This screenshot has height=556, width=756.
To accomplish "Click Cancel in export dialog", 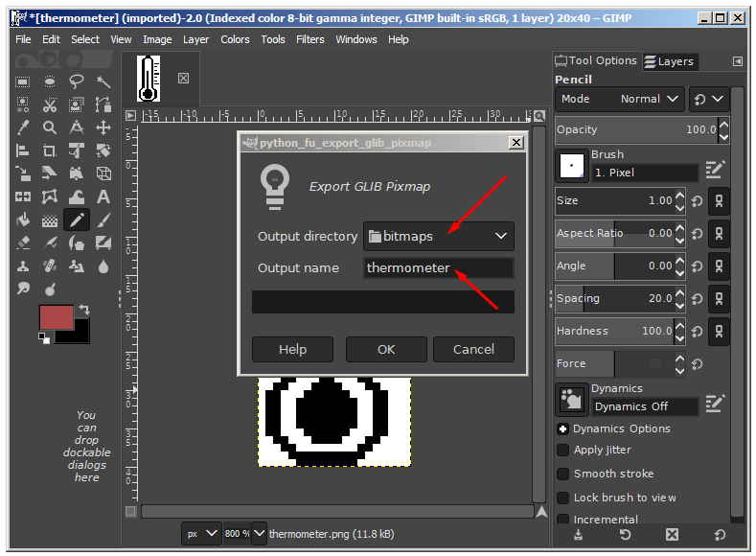I will click(x=473, y=349).
